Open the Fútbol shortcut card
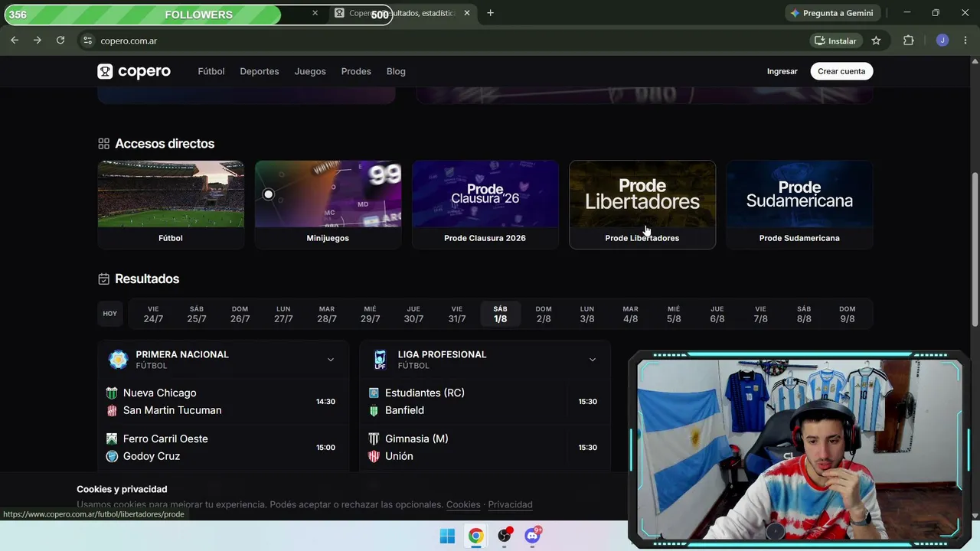Screen dimensions: 980x551 [x=171, y=204]
